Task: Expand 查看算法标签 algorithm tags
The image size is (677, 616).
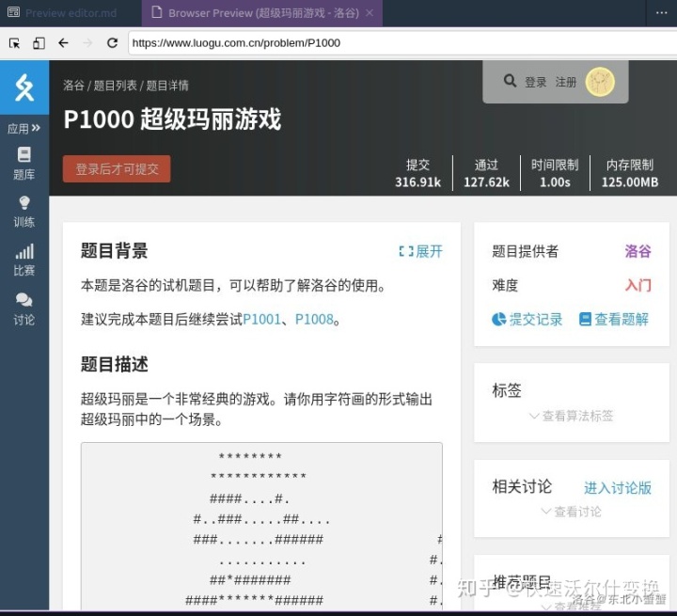Action: click(x=572, y=416)
